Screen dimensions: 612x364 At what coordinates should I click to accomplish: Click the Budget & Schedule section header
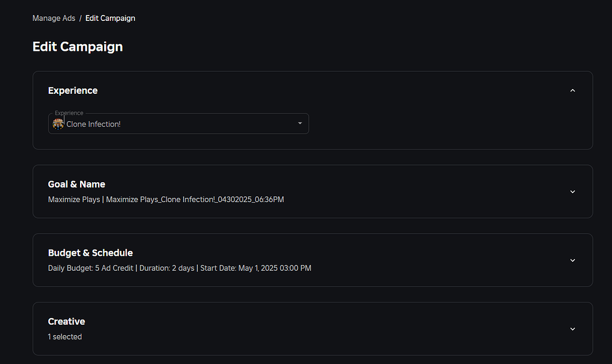tap(90, 252)
